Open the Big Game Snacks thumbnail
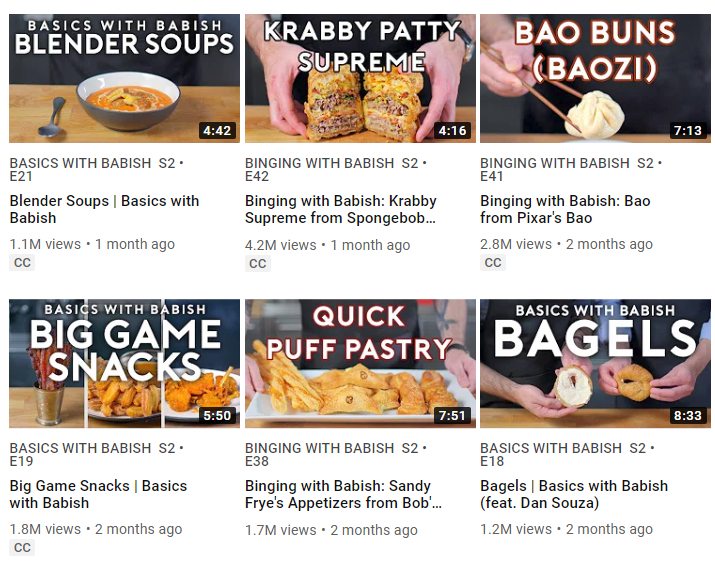The image size is (715, 563). 124,363
